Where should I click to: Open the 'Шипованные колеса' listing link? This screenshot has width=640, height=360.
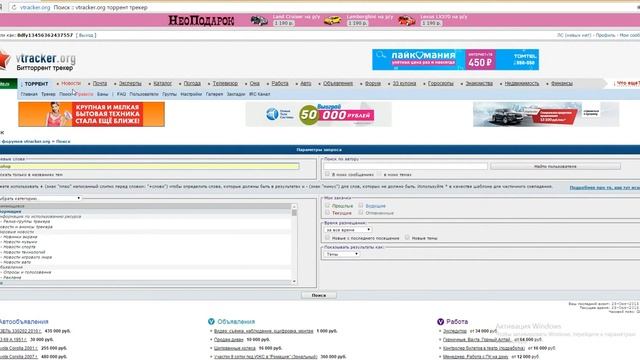click(x=235, y=348)
